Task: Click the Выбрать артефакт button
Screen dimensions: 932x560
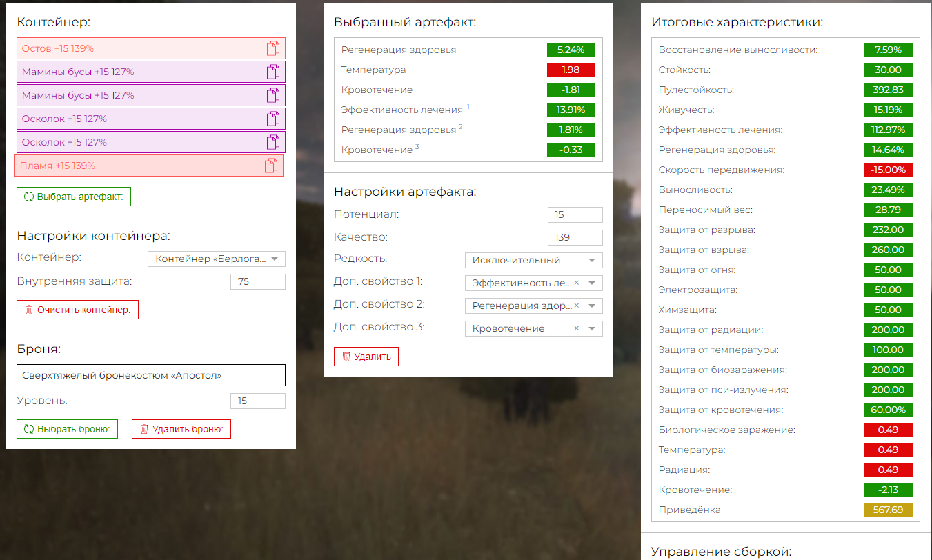Action: (x=74, y=197)
